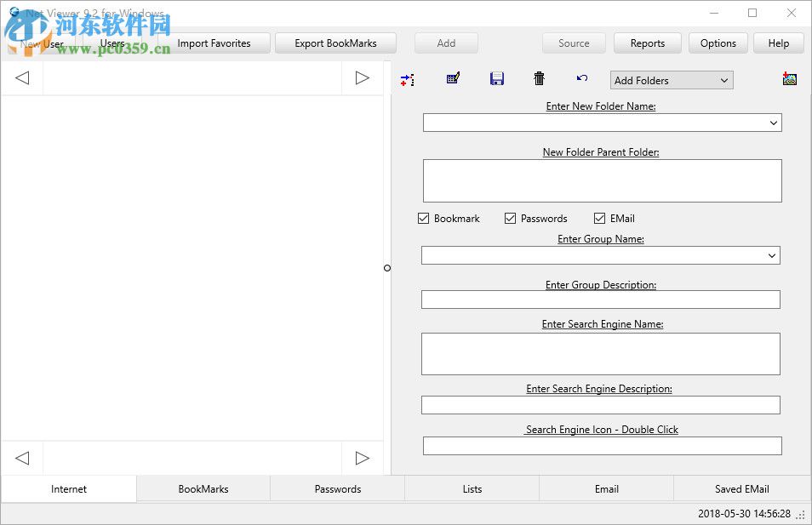Click the Enter Search Engine Name box
The width and height of the screenshot is (812, 525).
[601, 354]
